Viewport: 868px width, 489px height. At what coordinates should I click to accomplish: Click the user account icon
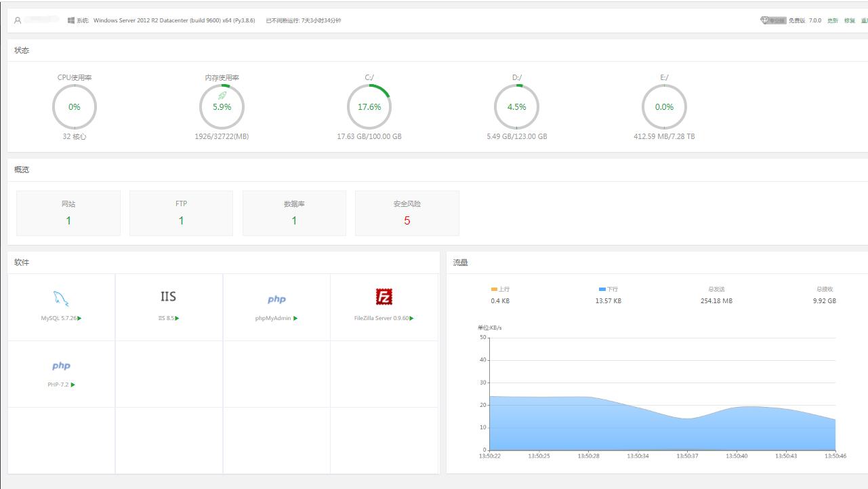click(18, 20)
